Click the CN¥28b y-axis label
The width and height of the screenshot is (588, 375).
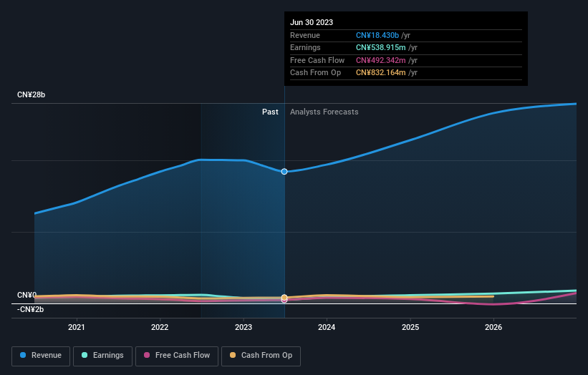tap(31, 94)
